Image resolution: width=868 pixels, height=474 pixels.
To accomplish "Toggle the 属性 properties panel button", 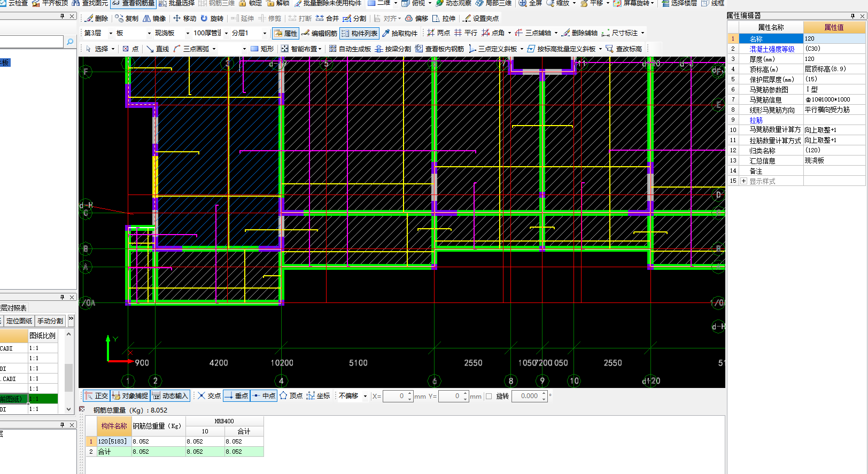I will 285,33.
